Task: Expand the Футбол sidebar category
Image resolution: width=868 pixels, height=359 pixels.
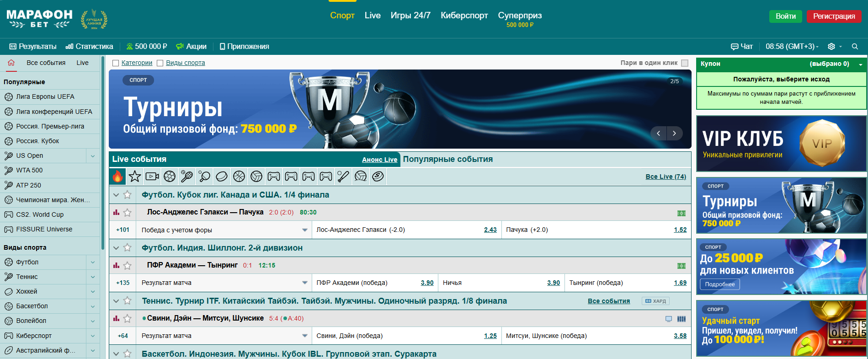Action: click(93, 262)
